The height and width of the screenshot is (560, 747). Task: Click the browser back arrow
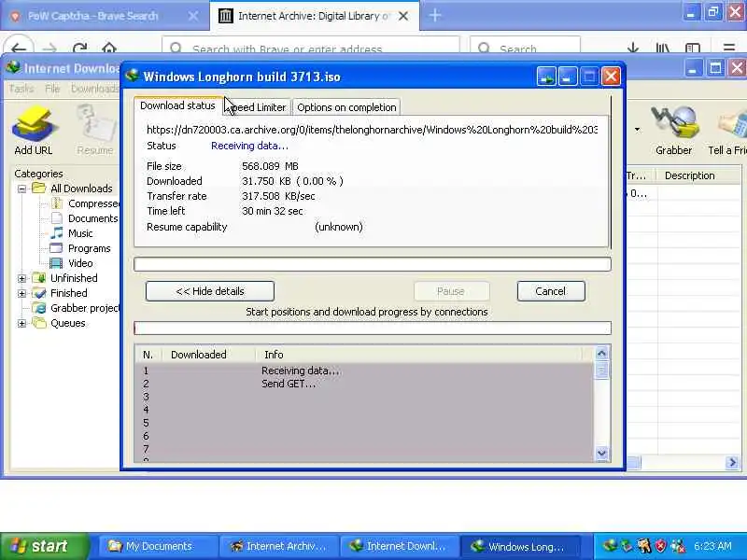point(19,48)
